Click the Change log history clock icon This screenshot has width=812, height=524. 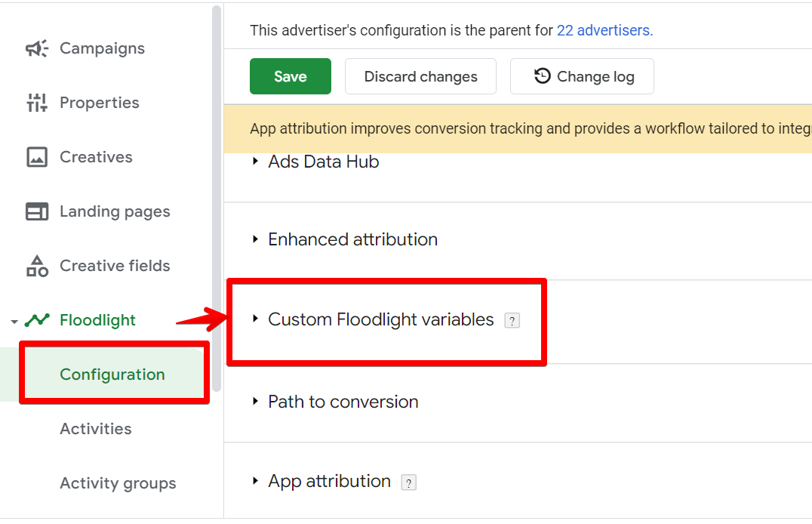point(542,76)
